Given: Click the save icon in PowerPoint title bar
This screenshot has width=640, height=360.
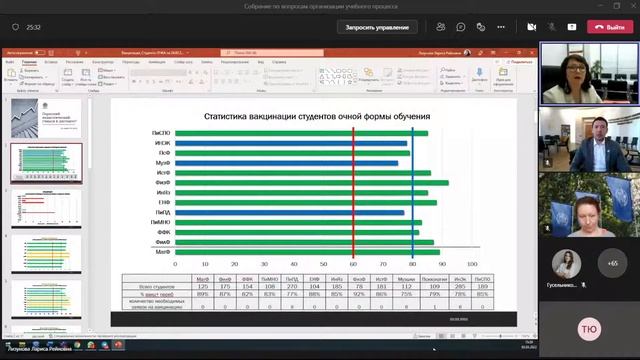Looking at the screenshot, I should pyautogui.click(x=51, y=53).
